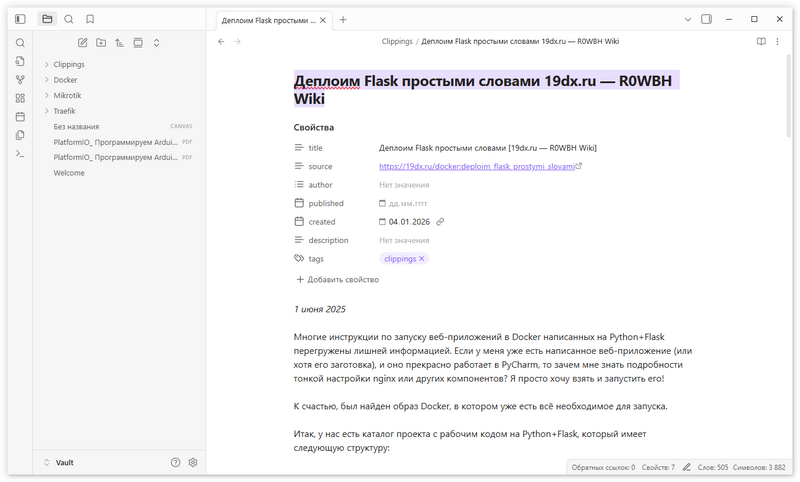Toggle the right sidebar panel icon
The height and width of the screenshot is (482, 800).
tap(706, 19)
